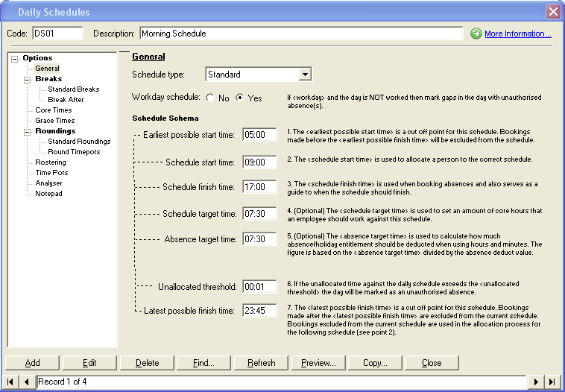Viewport: 565px width, 392px height.
Task: Click Absence target time field
Action: click(259, 239)
